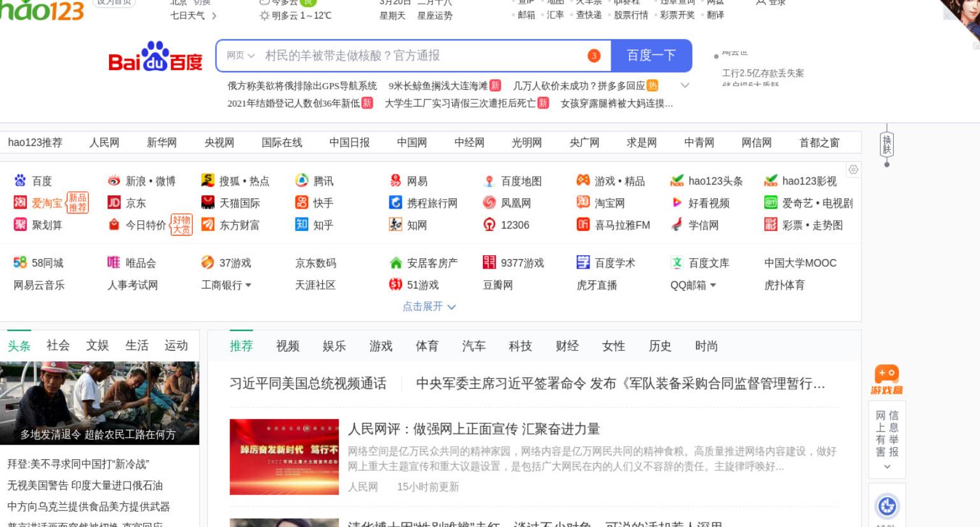Click the 知乎 icon
The height and width of the screenshot is (527, 980).
point(302,224)
